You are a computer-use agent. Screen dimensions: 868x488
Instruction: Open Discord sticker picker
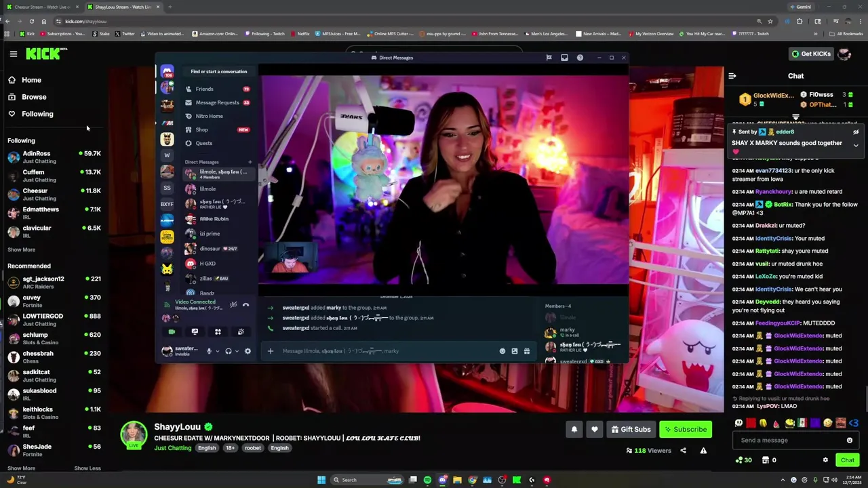coord(515,351)
